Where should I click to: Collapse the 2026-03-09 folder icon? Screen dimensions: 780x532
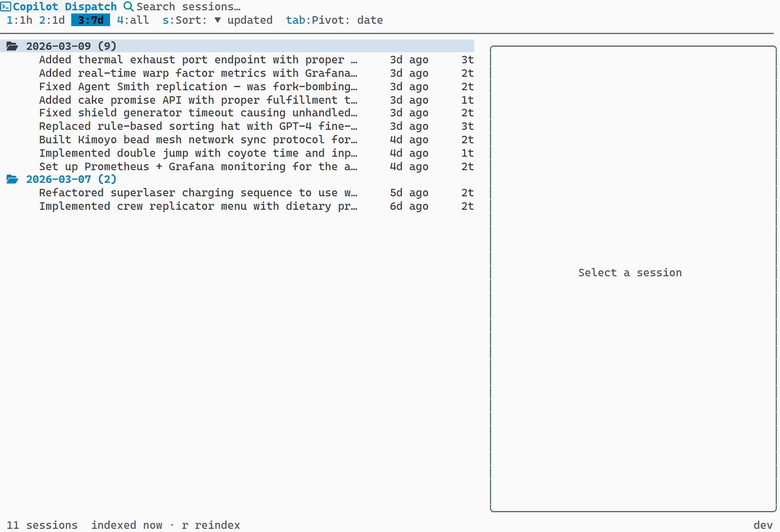pos(12,46)
